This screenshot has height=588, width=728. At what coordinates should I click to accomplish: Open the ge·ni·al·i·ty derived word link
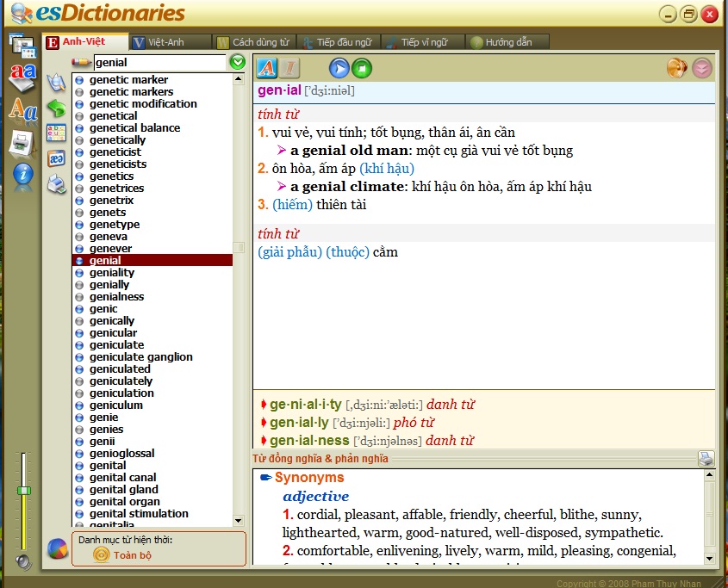(x=305, y=405)
